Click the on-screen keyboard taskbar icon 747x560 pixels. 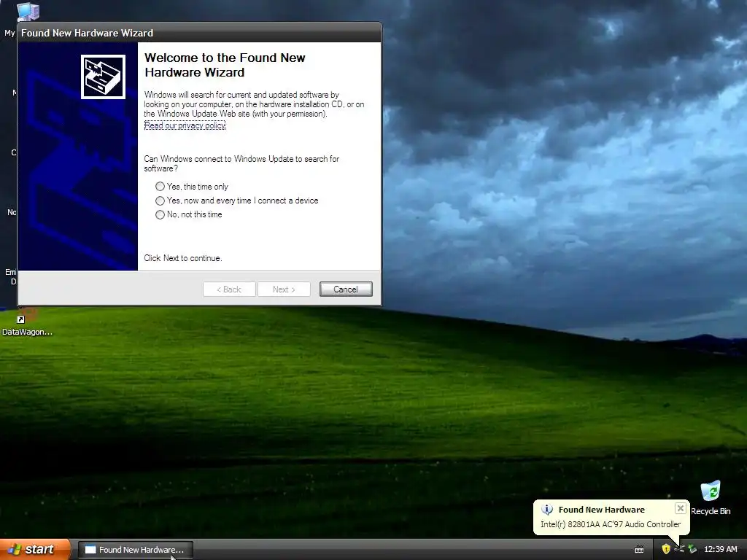[x=639, y=550]
